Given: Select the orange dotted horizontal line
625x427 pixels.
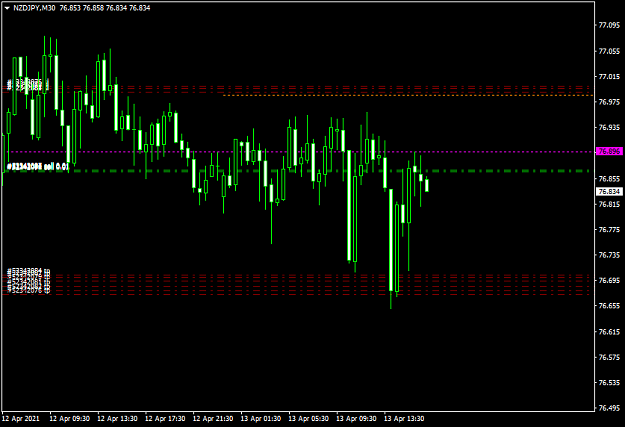Looking at the screenshot, I should click(407, 95).
